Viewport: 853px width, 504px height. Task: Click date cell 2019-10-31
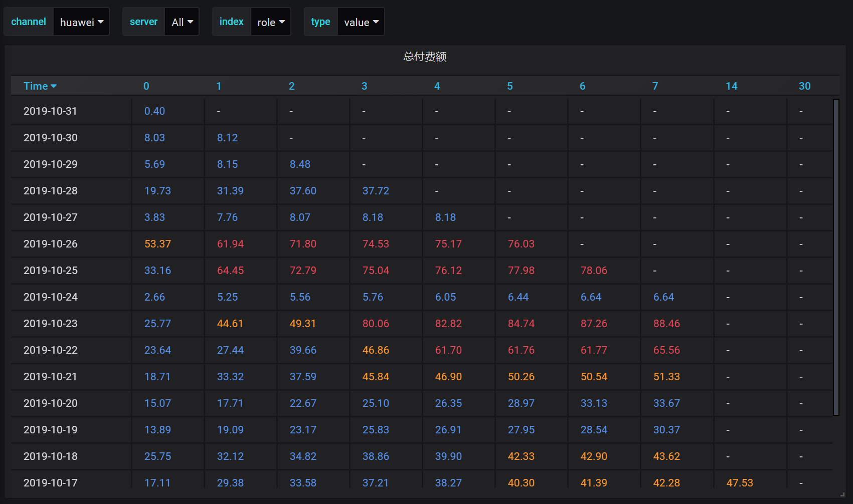(50, 111)
